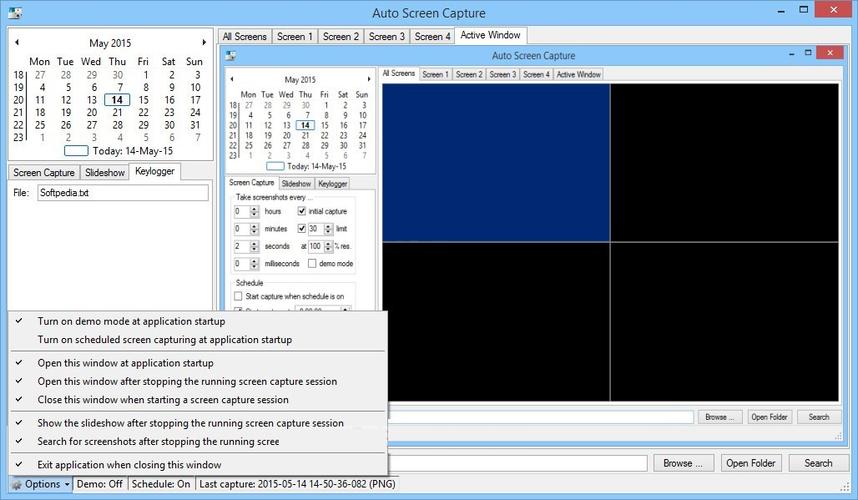Viewport: 858px width, 500px height.
Task: Click the Schedule: On status entry
Action: [x=161, y=485]
